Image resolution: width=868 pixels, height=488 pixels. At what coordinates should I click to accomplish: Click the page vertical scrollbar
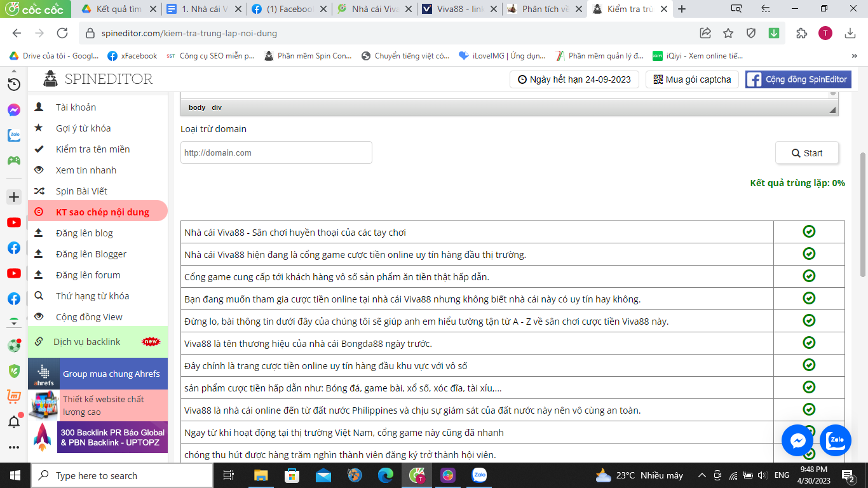(862, 214)
